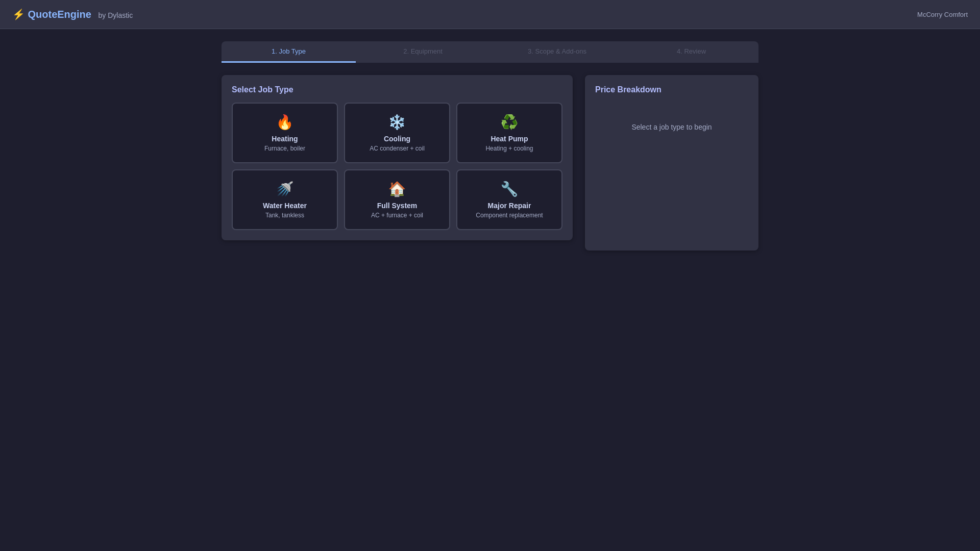
Task: Click the "by Dylastic" text
Action: coord(115,15)
